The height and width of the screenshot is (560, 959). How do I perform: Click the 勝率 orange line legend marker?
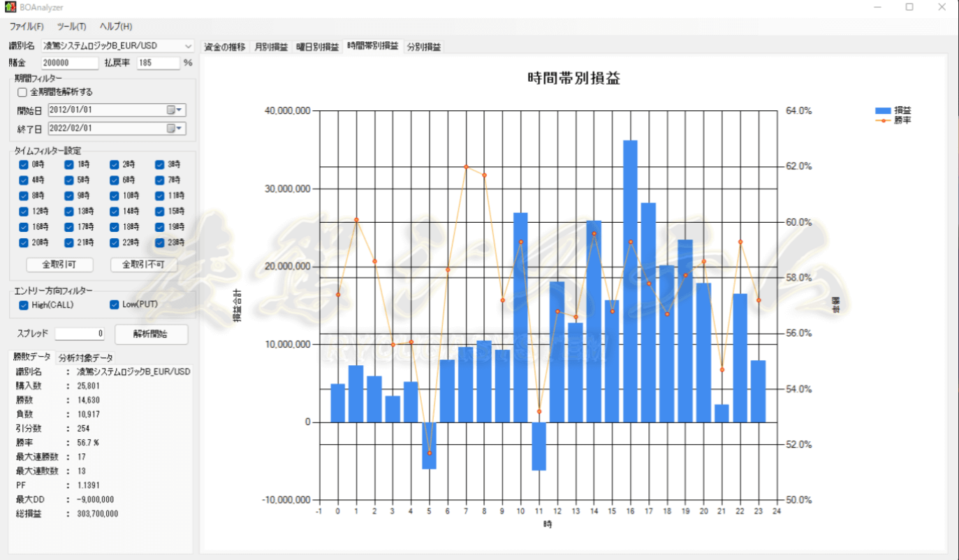[883, 120]
